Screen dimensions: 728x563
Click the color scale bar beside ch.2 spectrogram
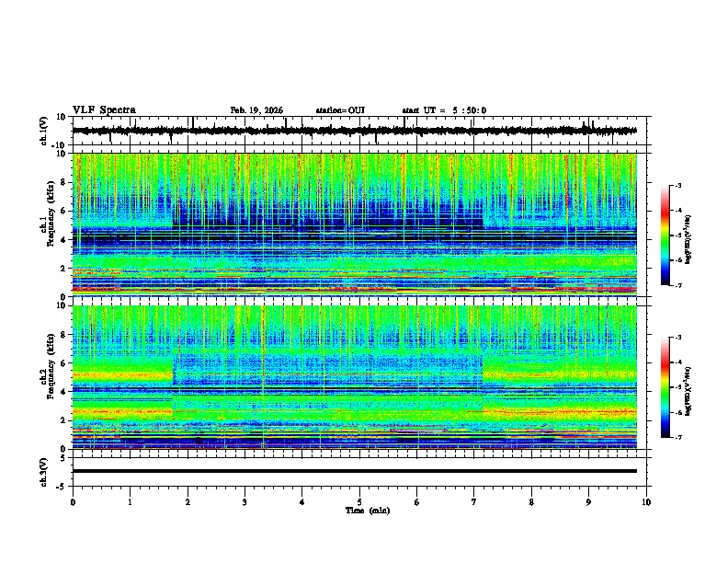[665, 387]
